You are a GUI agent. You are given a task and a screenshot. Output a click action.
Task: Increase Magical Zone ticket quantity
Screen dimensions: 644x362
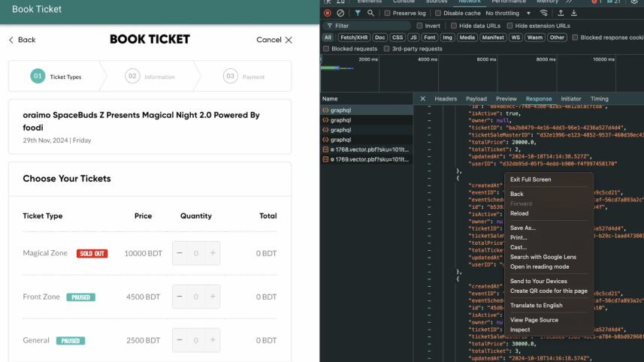pyautogui.click(x=213, y=253)
